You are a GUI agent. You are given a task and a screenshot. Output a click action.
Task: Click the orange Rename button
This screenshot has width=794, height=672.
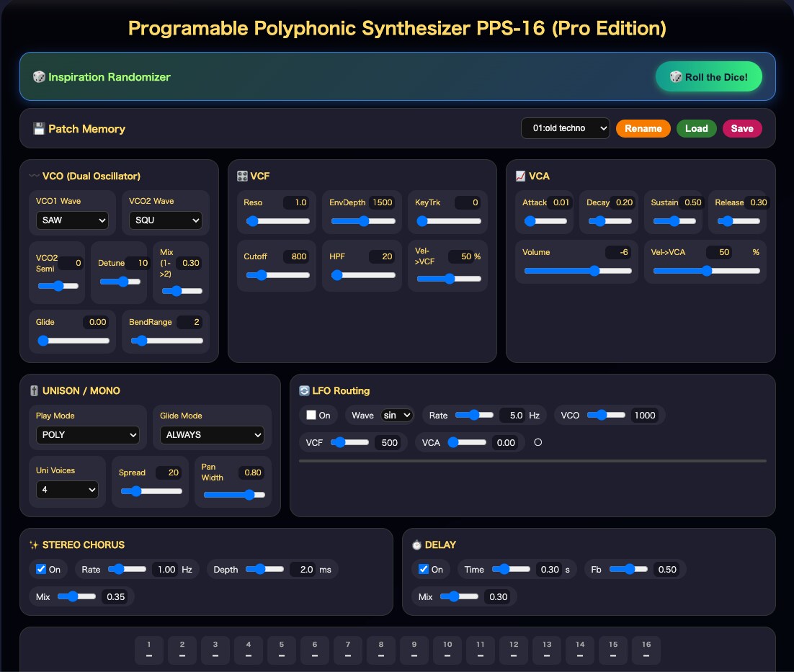[x=643, y=128]
